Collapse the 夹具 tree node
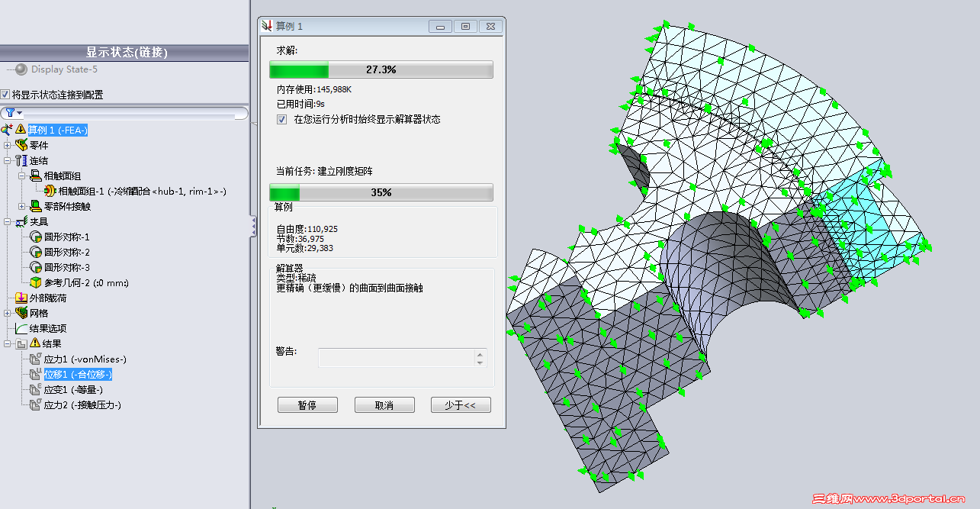Viewport: 980px width, 509px height. (x=7, y=221)
